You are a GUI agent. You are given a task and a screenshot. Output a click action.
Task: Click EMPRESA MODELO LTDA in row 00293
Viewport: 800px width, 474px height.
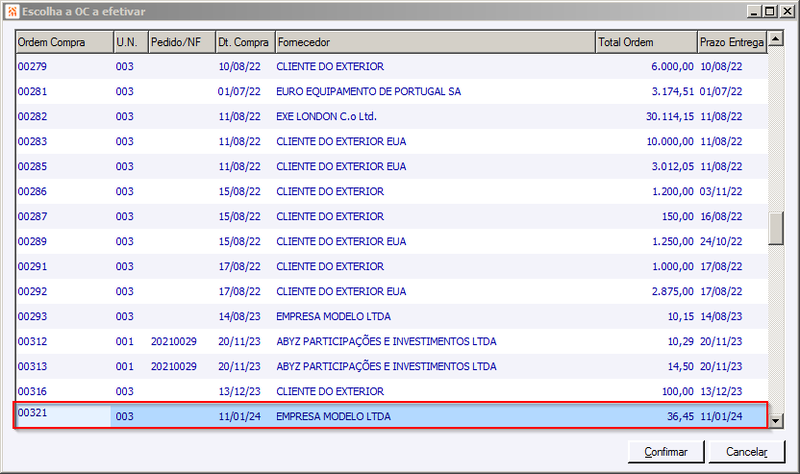point(333,316)
